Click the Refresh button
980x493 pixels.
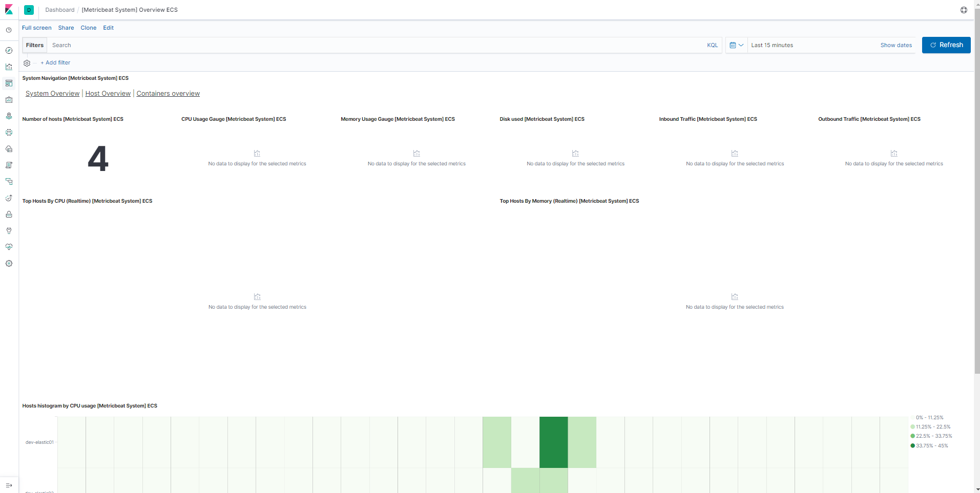pyautogui.click(x=946, y=45)
